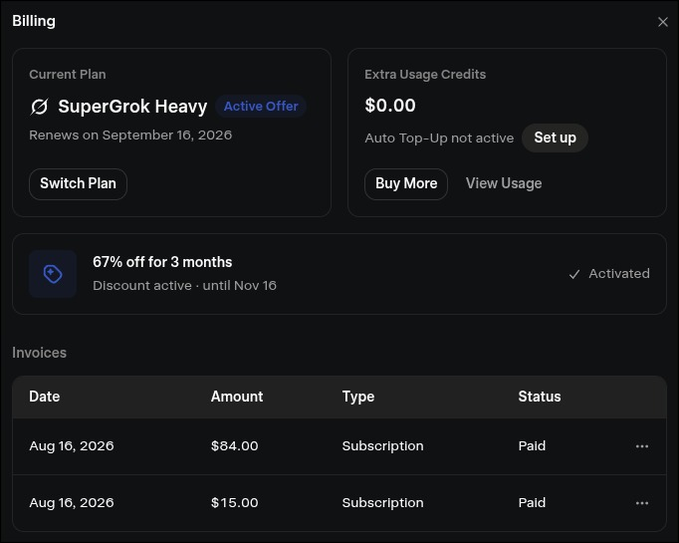This screenshot has width=679, height=543.
Task: Click the Date column header
Action: point(45,397)
